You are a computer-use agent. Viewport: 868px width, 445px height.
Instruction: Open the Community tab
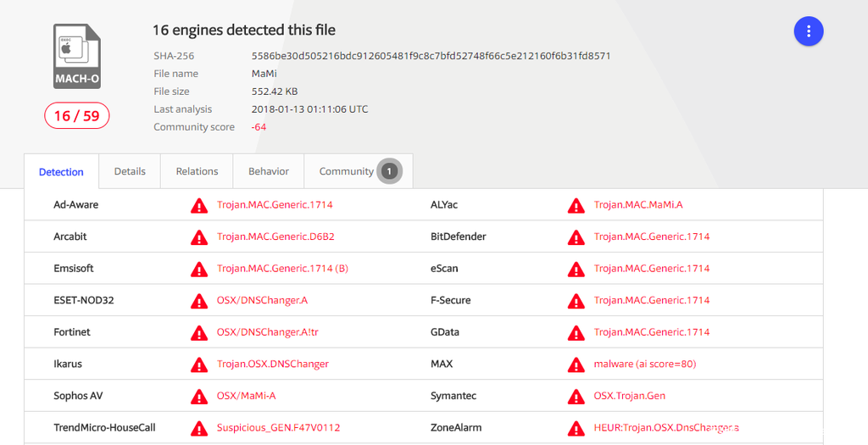(346, 171)
